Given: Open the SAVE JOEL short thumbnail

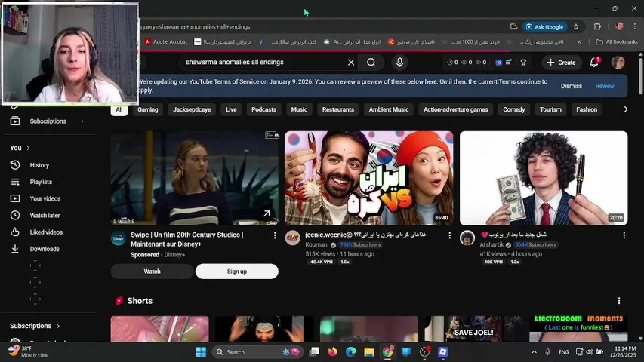Looking at the screenshot, I should pyautogui.click(x=474, y=328).
